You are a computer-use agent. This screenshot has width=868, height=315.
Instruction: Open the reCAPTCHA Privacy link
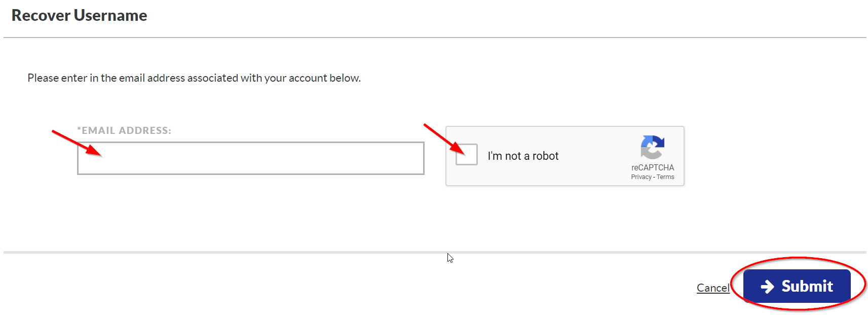[641, 177]
